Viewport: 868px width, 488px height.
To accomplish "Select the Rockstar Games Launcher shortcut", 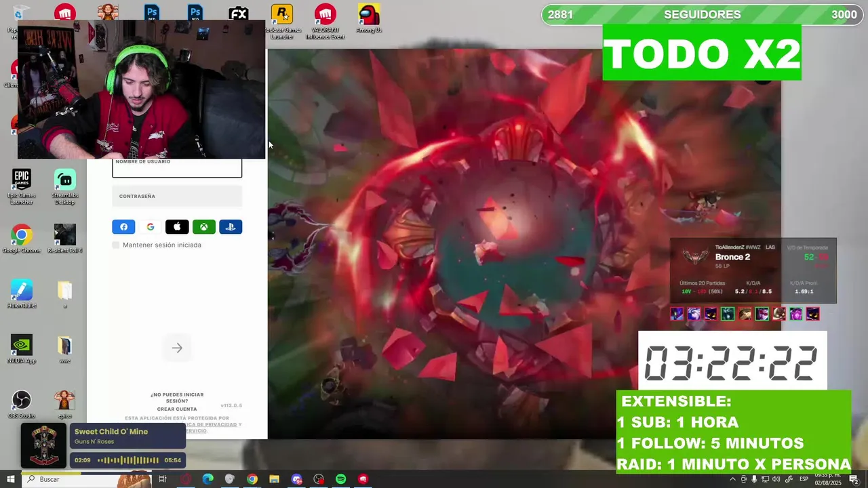I will click(x=281, y=22).
